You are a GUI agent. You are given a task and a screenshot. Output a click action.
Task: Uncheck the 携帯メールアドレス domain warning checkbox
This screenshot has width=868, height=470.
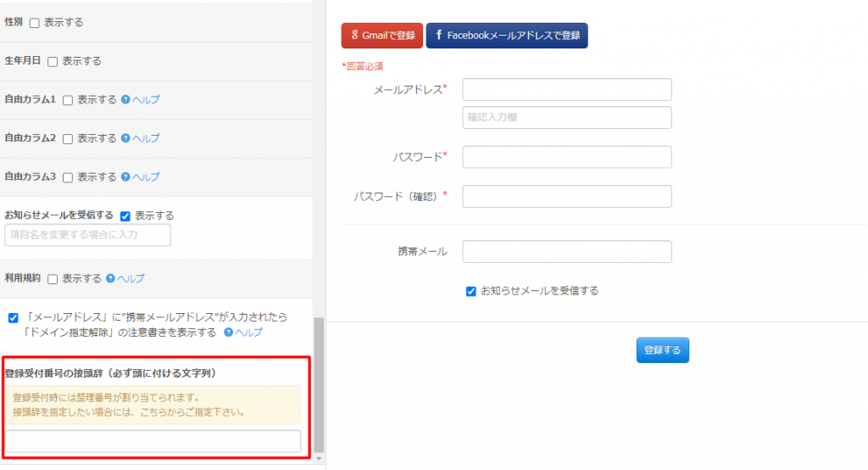(14, 318)
